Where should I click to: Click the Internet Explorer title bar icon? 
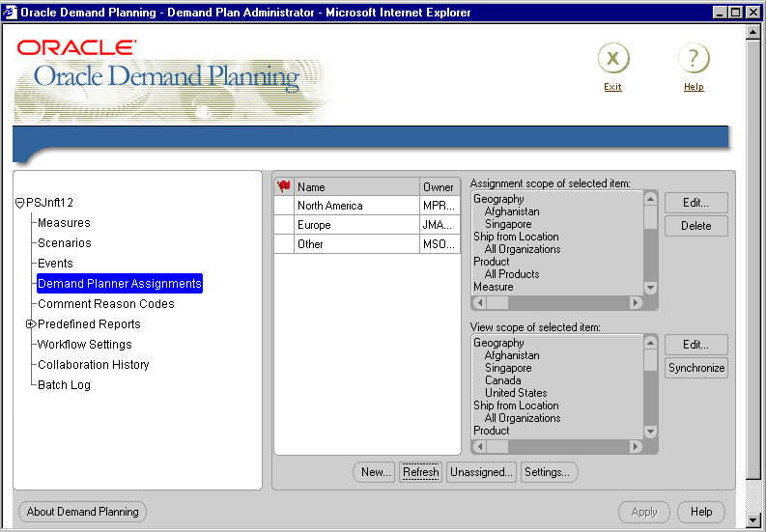tap(10, 13)
